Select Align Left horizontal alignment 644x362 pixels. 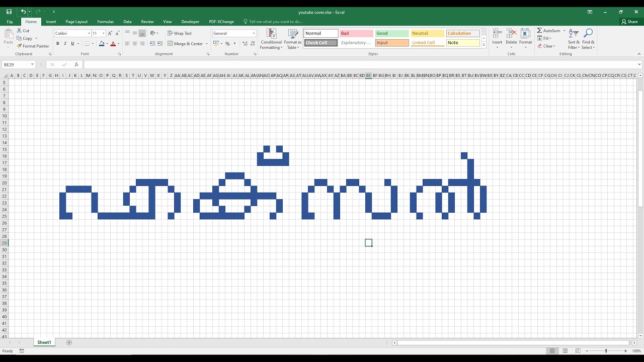coord(127,44)
